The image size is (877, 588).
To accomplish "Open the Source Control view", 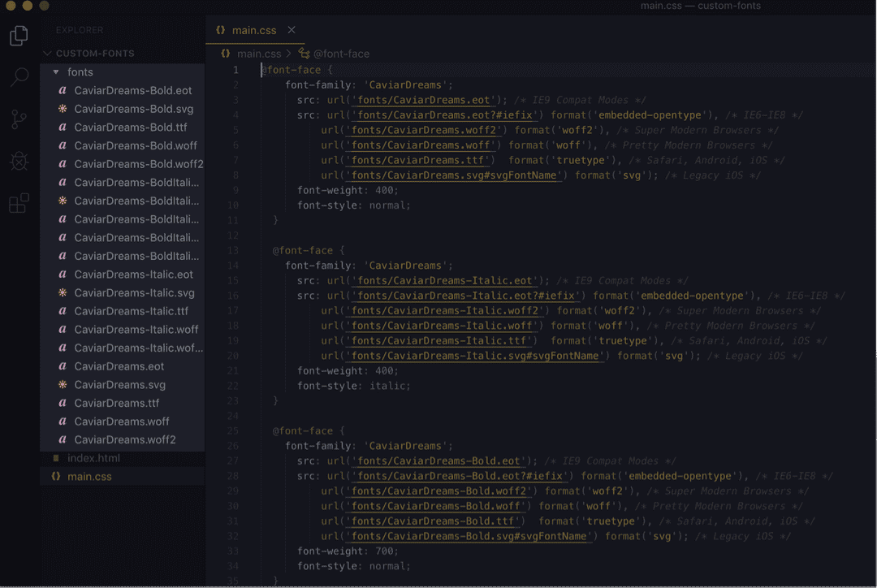I will coord(19,119).
